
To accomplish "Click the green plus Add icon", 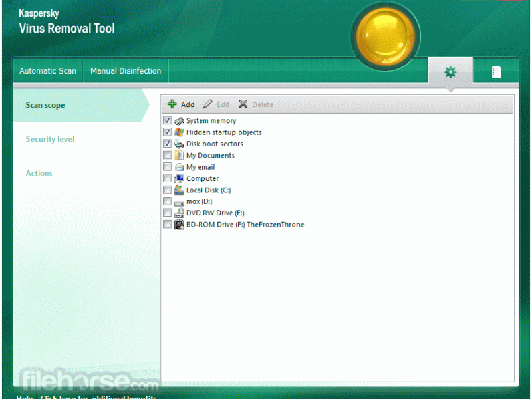I will (172, 104).
